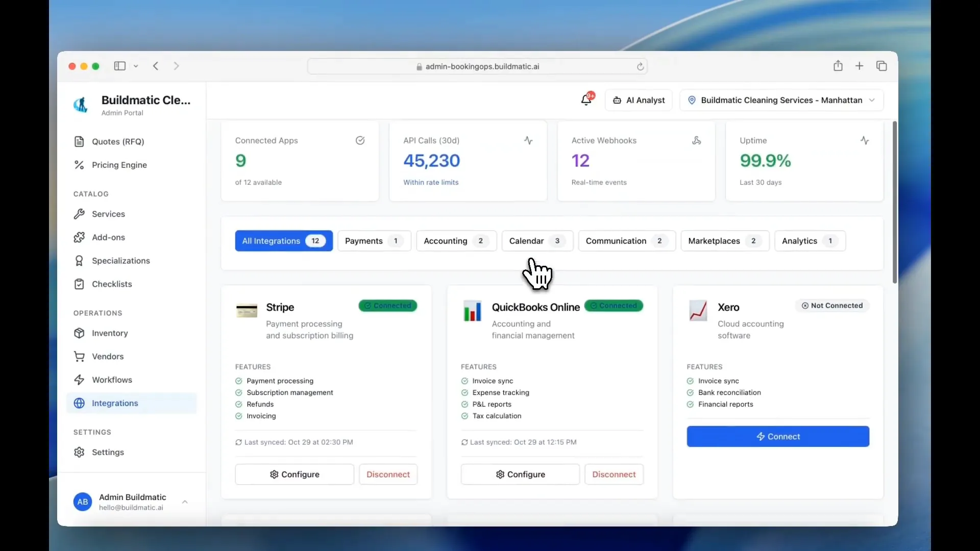
Task: Open Services in sidebar
Action: point(131,214)
